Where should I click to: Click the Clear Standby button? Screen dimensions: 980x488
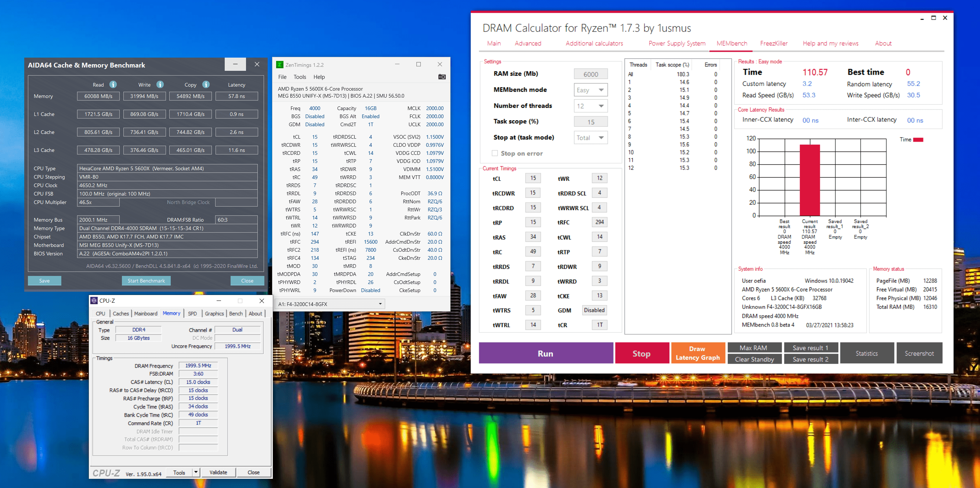(x=754, y=359)
